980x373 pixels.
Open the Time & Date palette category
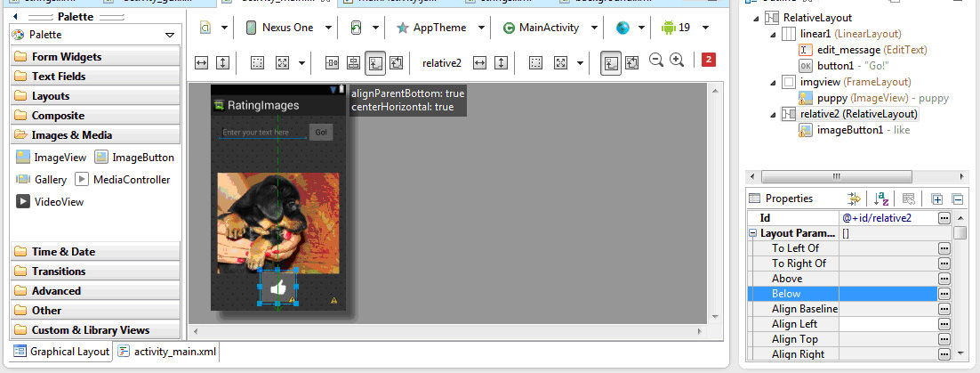[x=96, y=252]
